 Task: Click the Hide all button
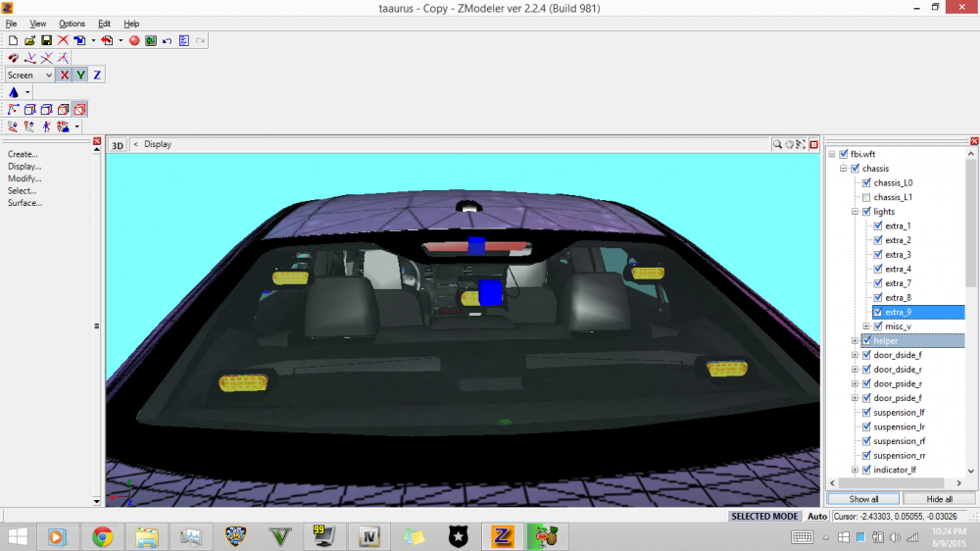click(940, 499)
